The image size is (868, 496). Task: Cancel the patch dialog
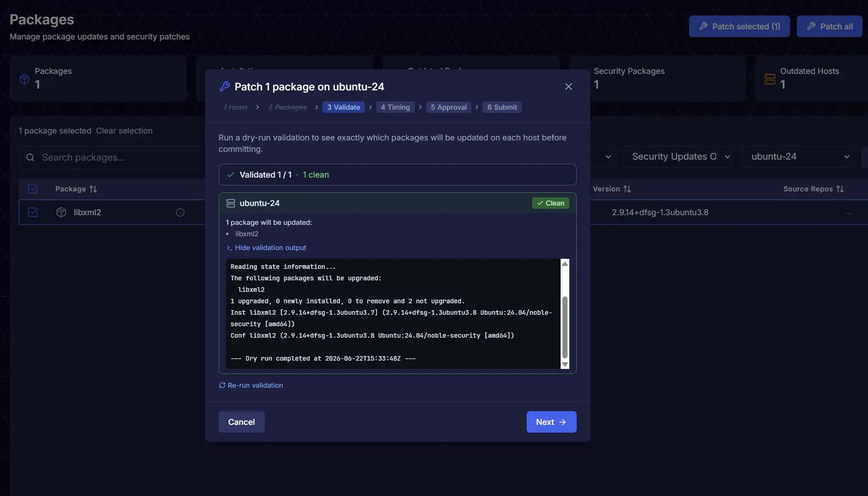point(241,422)
